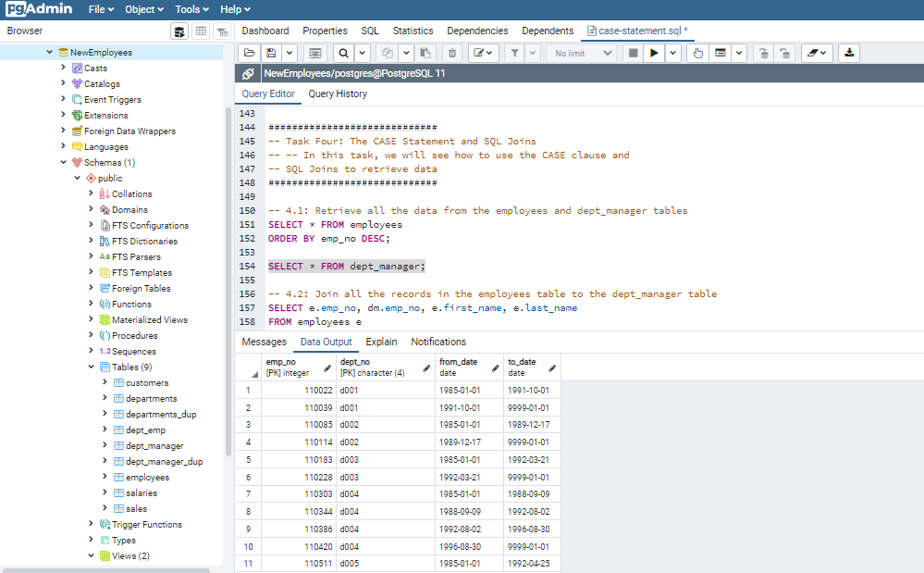The width and height of the screenshot is (924, 573).
Task: Execute query with the play button
Action: coord(654,53)
